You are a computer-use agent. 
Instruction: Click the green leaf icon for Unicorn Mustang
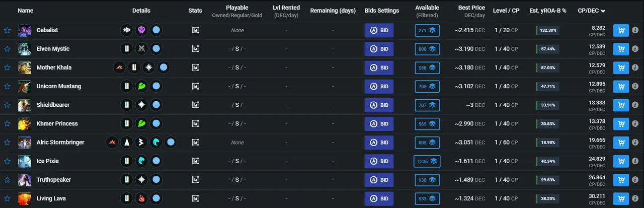(142, 86)
